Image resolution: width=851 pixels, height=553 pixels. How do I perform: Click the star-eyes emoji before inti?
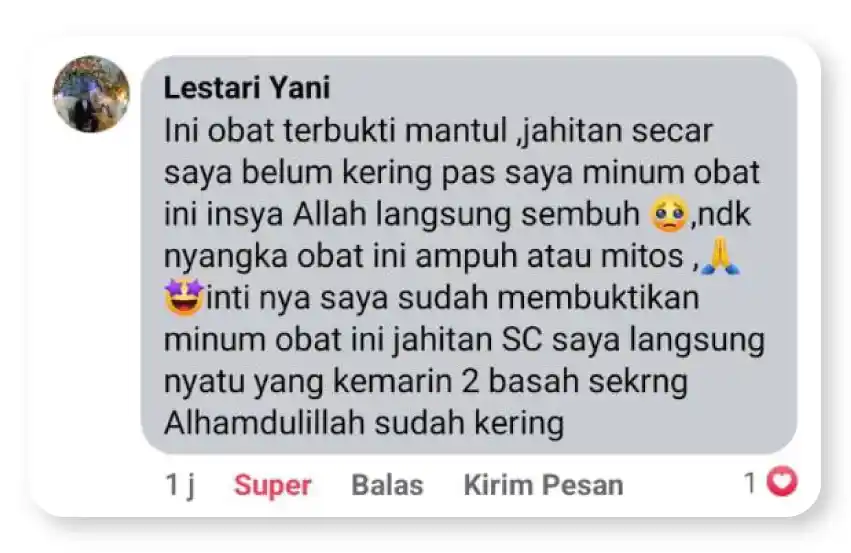184,298
